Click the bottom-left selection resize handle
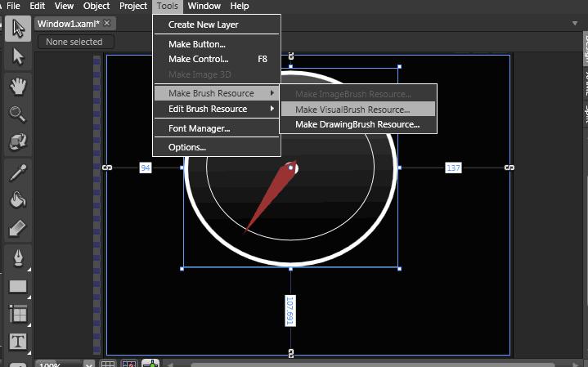Viewport: 588px width, 367px height. [182, 269]
